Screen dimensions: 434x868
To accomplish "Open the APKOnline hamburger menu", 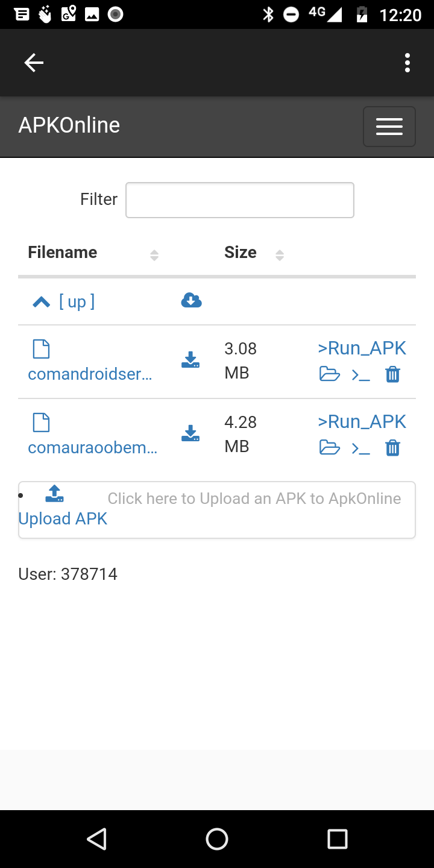I will point(389,127).
